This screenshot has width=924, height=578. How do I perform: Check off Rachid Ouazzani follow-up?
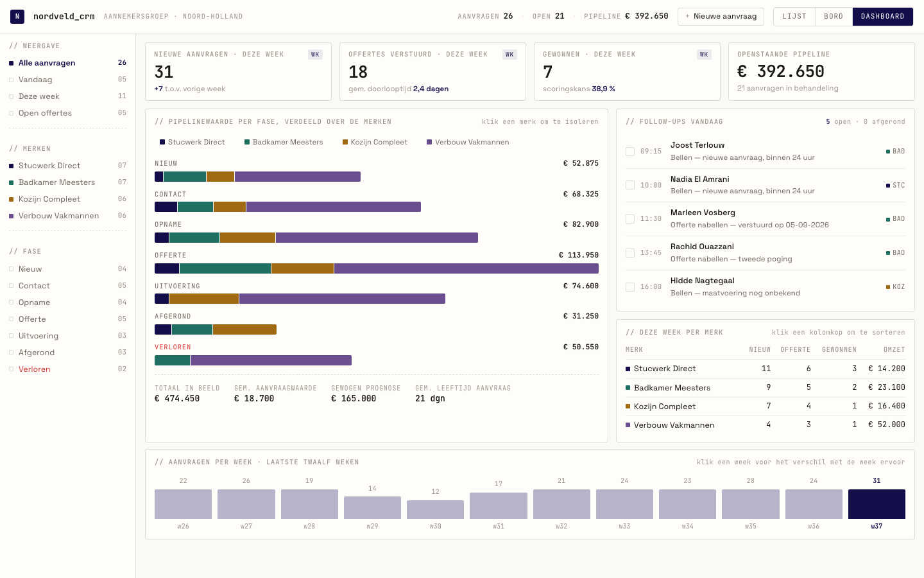630,253
